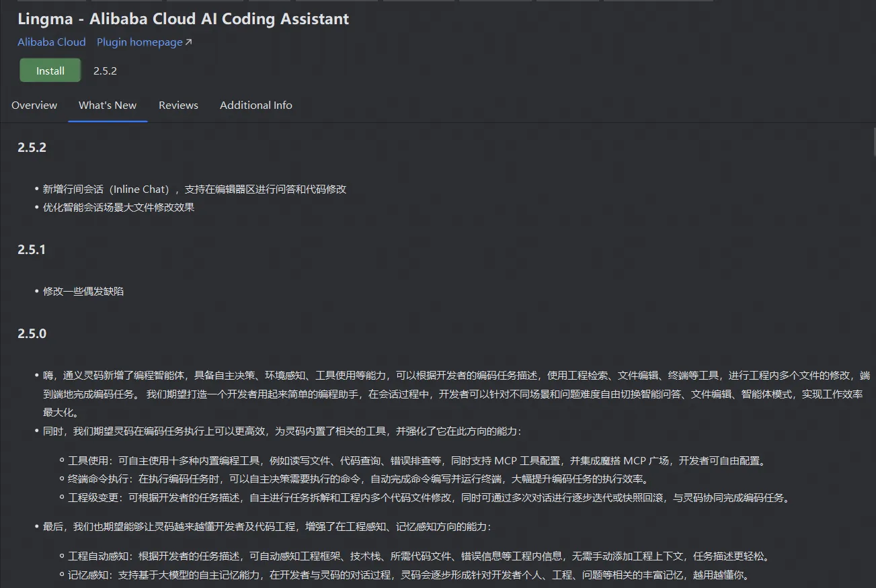Click the line "修改一些偶发缺陷"
Image resolution: width=876 pixels, height=588 pixels.
pyautogui.click(x=83, y=292)
